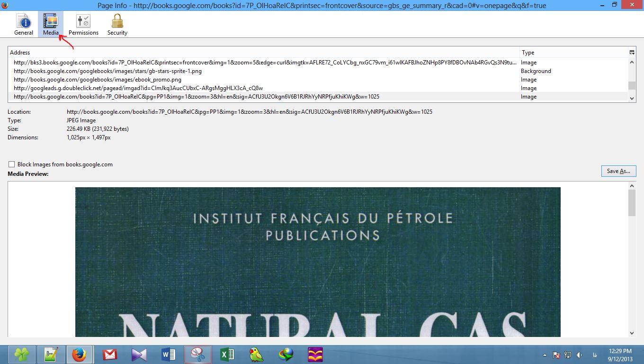This screenshot has height=364, width=644.
Task: Select the pg=PP1 zoom=3 image row
Action: point(318,97)
